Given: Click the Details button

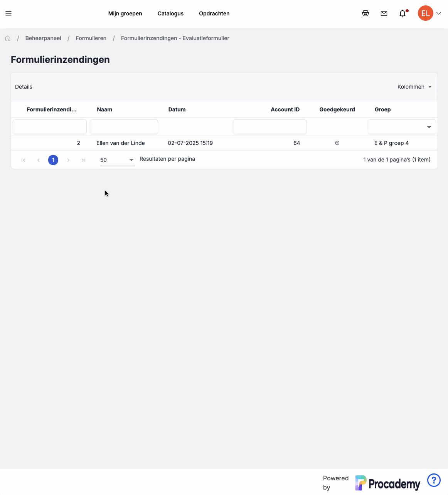Looking at the screenshot, I should [24, 87].
